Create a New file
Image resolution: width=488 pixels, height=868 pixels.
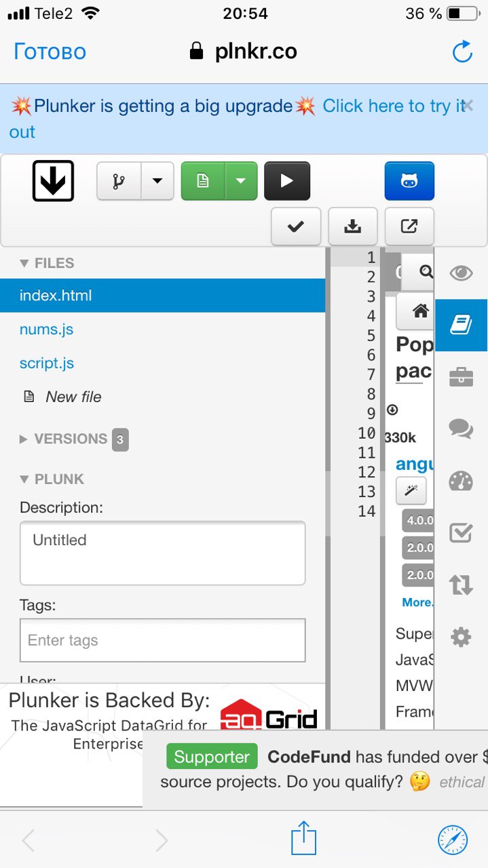(x=62, y=397)
